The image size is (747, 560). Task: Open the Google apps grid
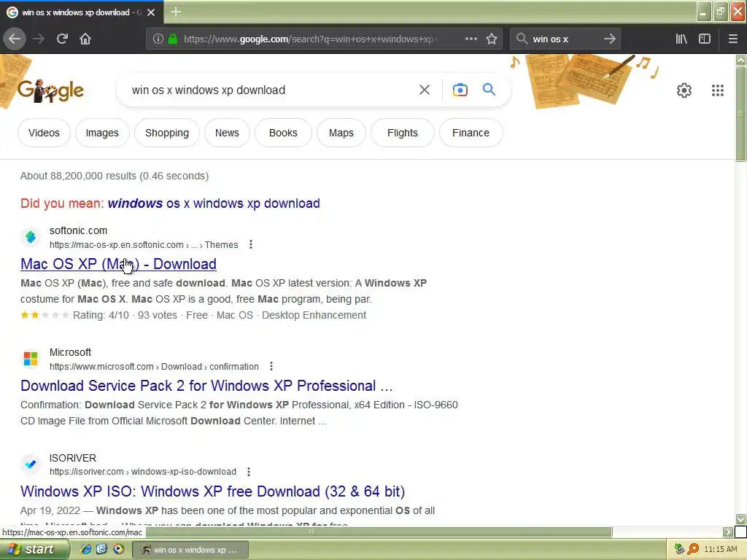pos(718,90)
